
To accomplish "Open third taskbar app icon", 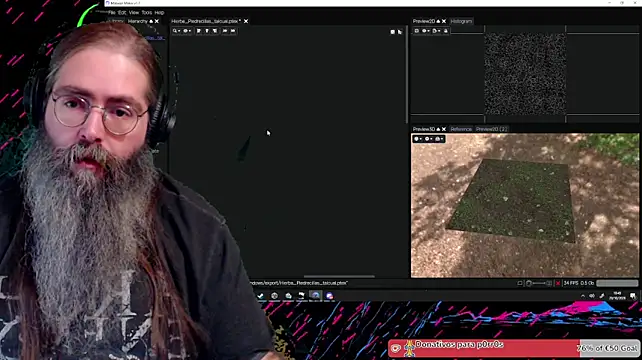I will [288, 296].
